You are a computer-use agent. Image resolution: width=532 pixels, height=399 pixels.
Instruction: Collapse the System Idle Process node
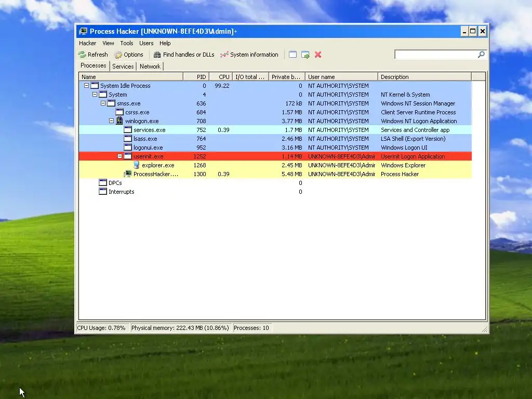point(87,86)
